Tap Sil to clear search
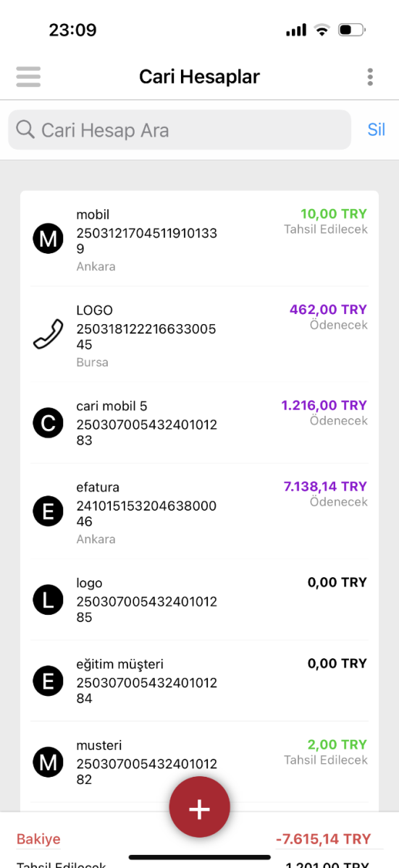The image size is (399, 868). pos(376,130)
